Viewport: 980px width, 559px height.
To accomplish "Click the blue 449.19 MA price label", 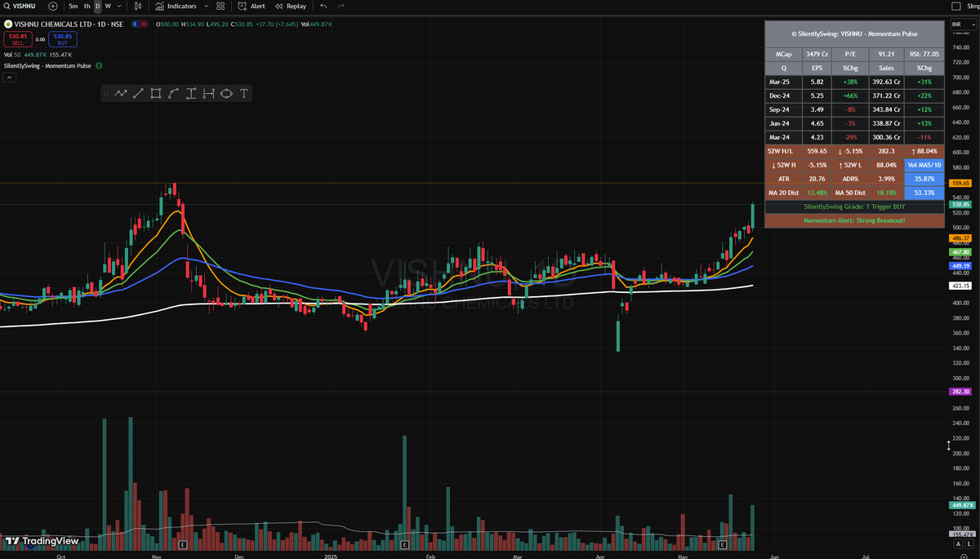I will pos(960,266).
